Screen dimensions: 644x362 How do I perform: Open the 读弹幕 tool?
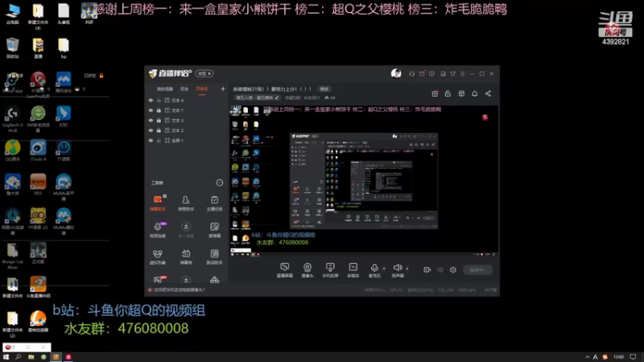[214, 230]
